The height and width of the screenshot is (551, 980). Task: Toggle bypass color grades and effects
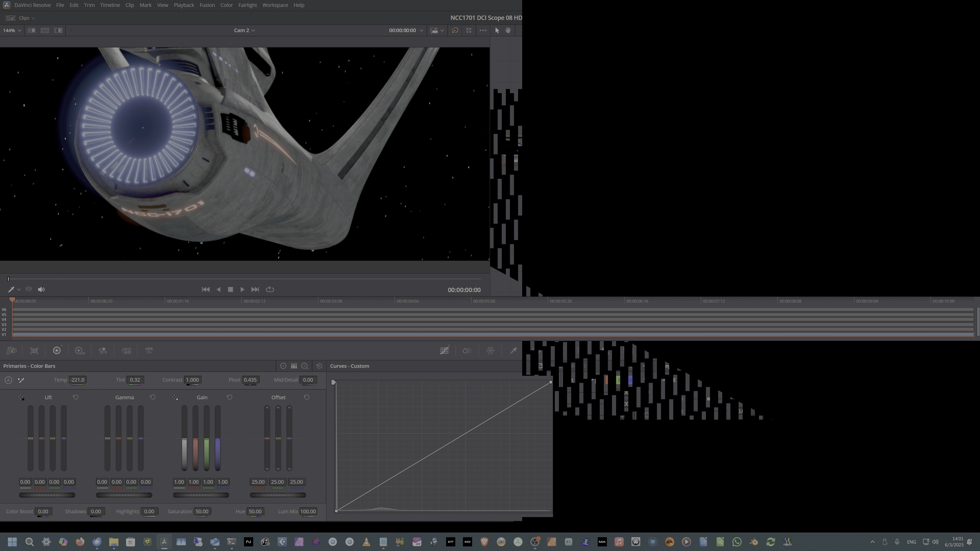455,30
